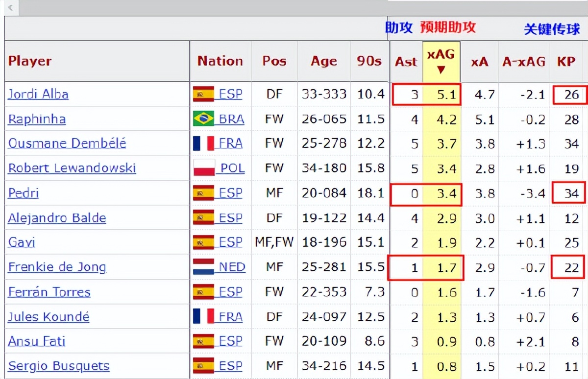Click the Spain flag in Sergio Busquets' row
Image resolution: width=588 pixels, height=379 pixels.
[x=203, y=366]
